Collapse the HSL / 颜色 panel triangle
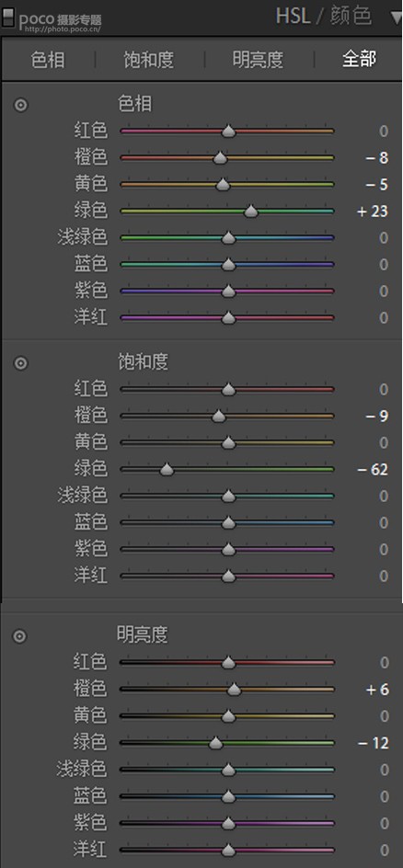 point(396,17)
